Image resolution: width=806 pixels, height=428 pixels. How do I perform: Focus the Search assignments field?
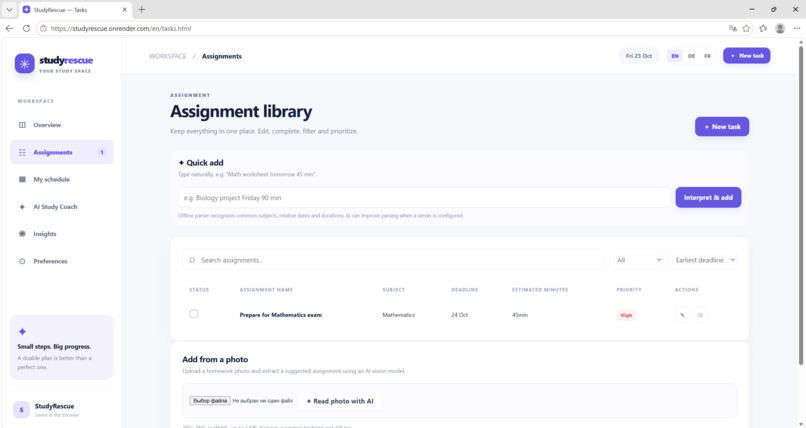393,260
